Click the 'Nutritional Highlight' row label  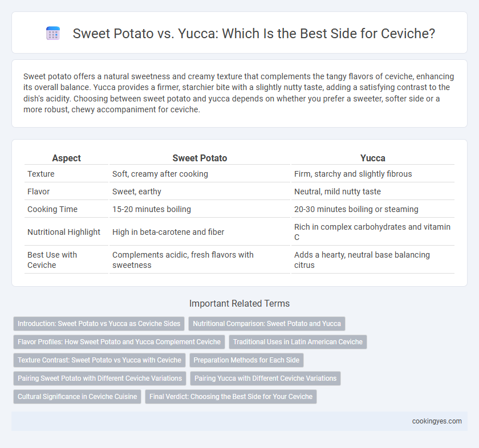(64, 232)
